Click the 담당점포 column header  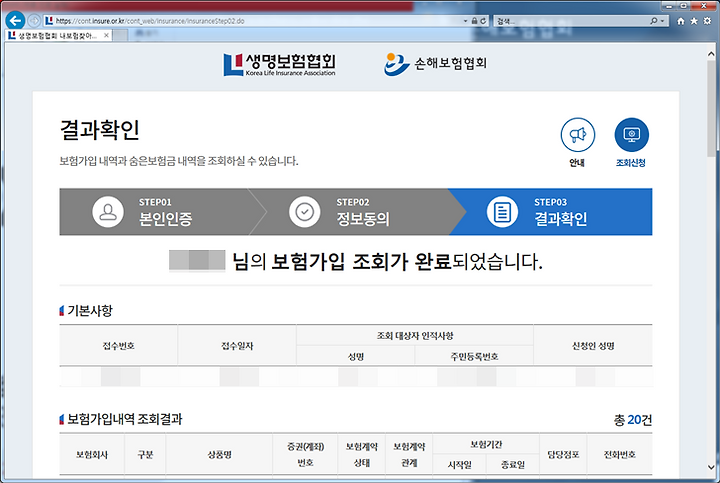pyautogui.click(x=563, y=455)
